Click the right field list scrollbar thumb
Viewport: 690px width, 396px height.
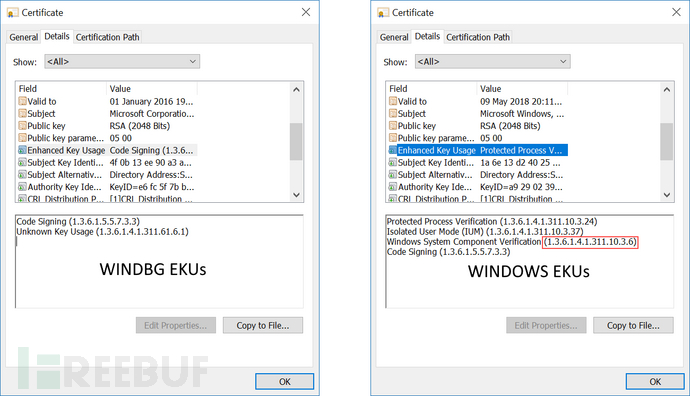[x=667, y=141]
